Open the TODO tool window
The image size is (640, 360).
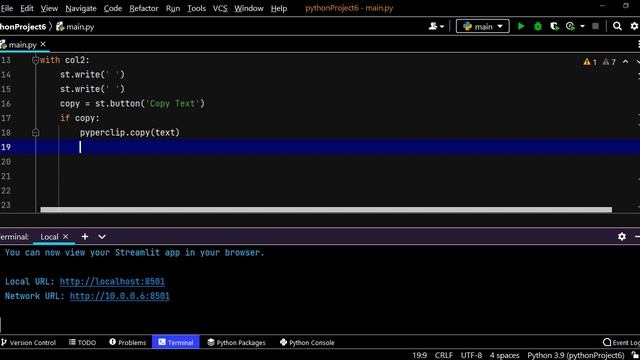click(82, 342)
